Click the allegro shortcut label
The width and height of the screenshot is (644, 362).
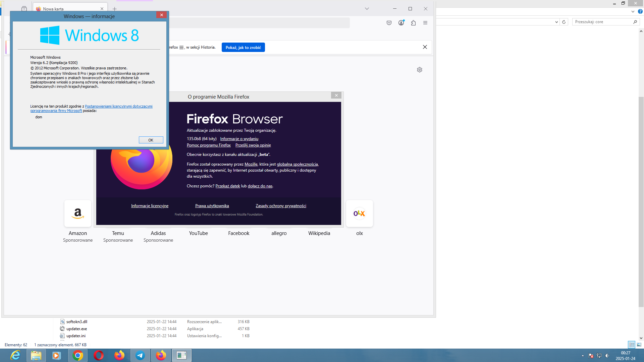(x=279, y=233)
